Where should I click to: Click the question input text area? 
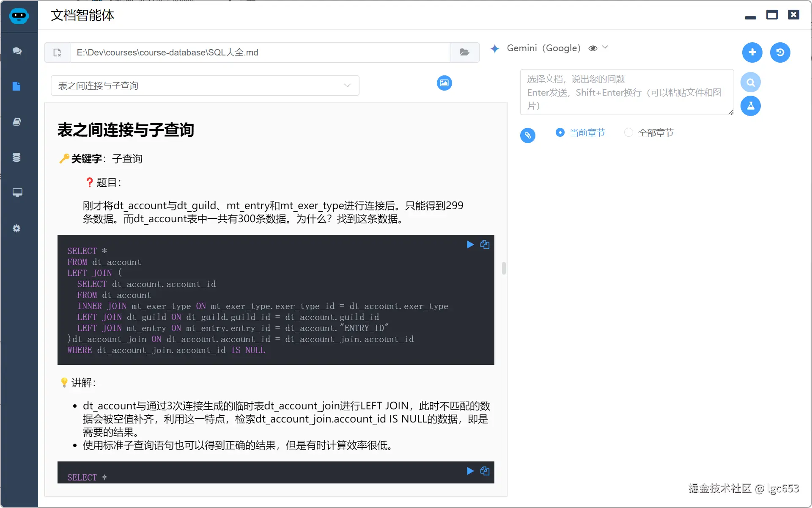pyautogui.click(x=626, y=92)
